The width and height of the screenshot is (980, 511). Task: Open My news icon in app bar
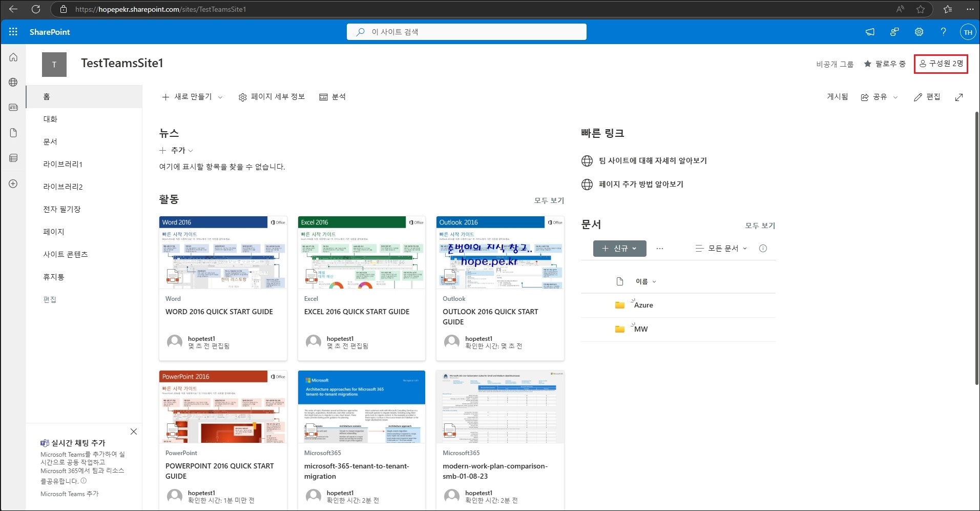pyautogui.click(x=13, y=108)
